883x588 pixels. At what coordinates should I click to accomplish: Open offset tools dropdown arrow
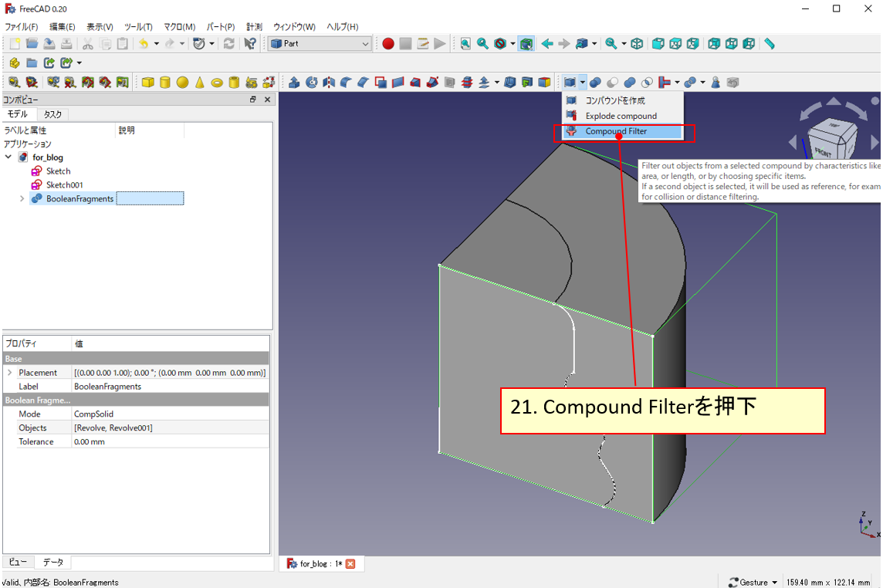pyautogui.click(x=497, y=83)
